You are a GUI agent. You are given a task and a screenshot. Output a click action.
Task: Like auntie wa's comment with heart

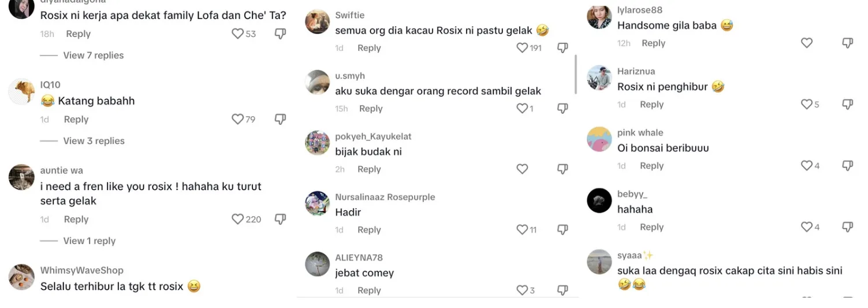click(x=238, y=220)
